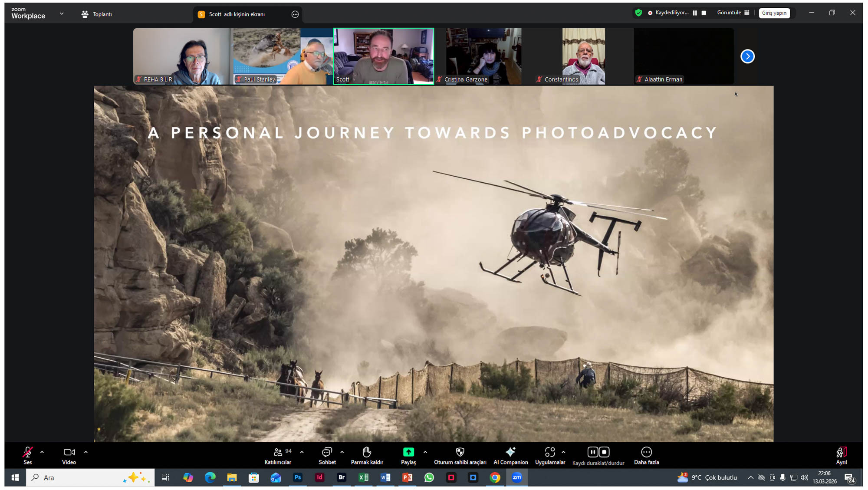Image resolution: width=868 pixels, height=490 pixels.
Task: Expand video options arrow beside Video
Action: 86,452
